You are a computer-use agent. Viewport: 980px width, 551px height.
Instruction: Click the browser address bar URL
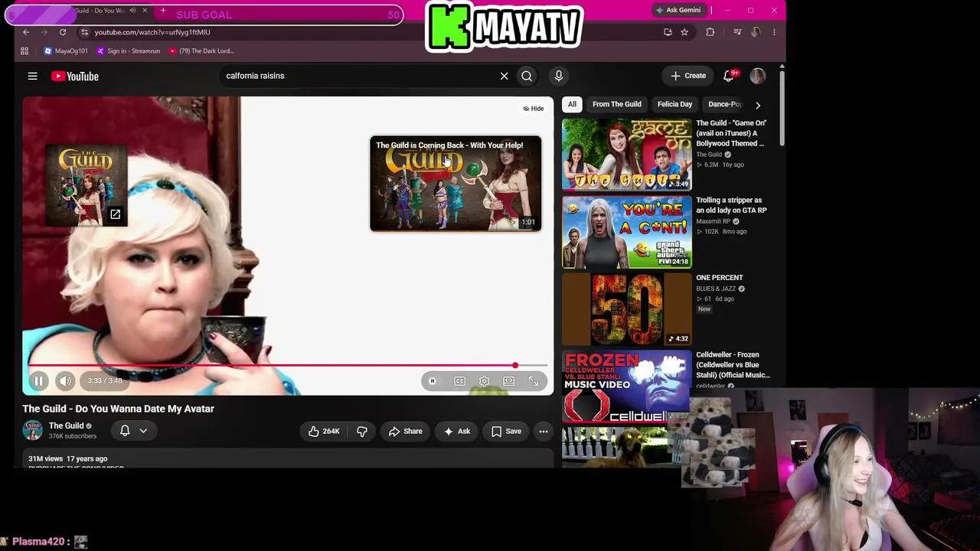pos(152,32)
